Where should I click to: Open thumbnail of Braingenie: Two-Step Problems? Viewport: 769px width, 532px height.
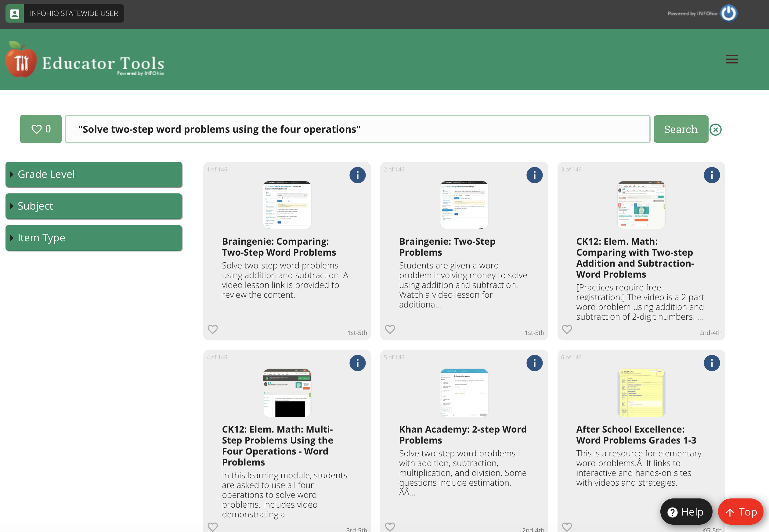(464, 205)
